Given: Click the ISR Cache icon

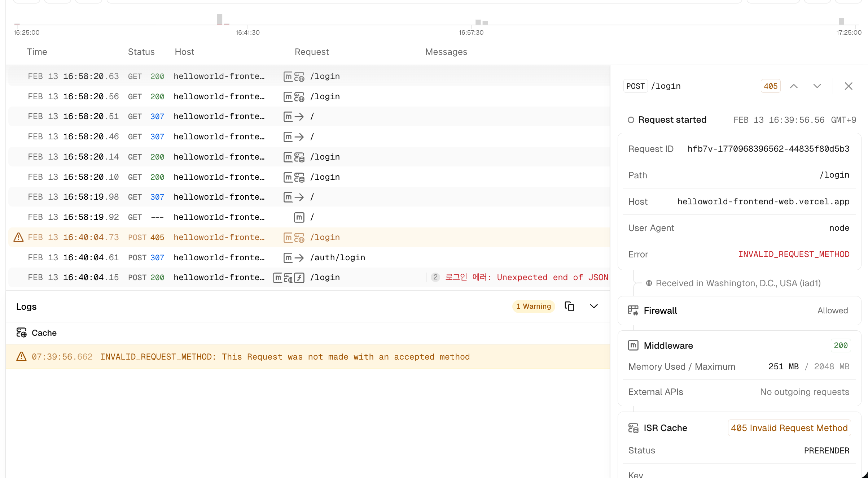Looking at the screenshot, I should click(x=633, y=428).
